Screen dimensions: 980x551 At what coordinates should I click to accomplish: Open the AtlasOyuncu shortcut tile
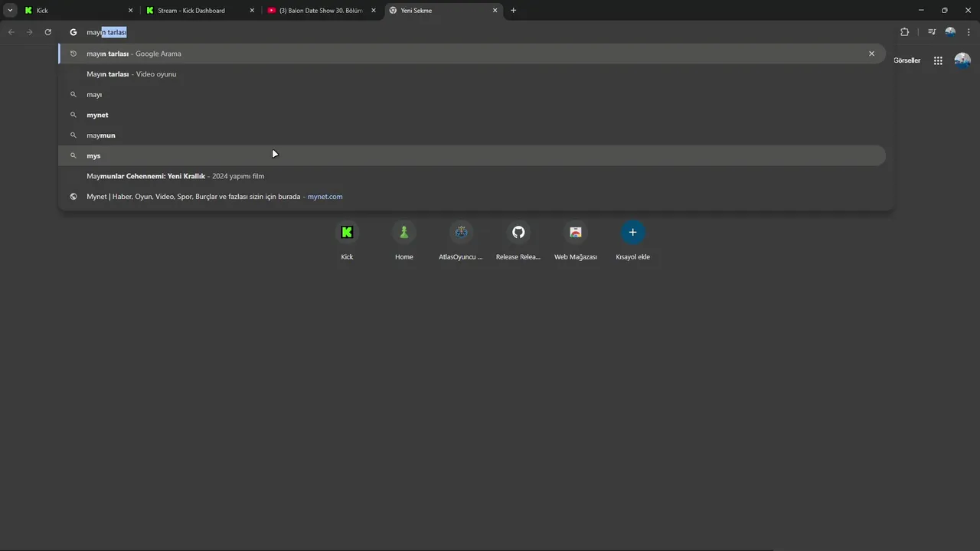[461, 240]
